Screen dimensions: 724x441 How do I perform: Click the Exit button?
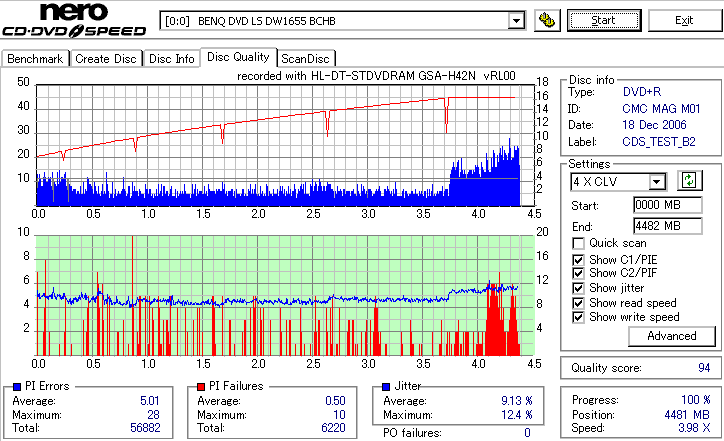(x=684, y=20)
